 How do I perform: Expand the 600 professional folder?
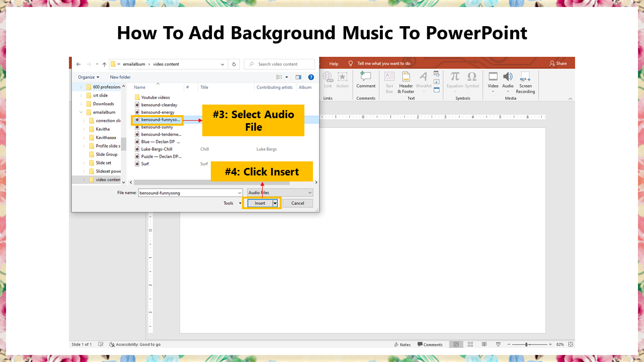[x=82, y=87]
